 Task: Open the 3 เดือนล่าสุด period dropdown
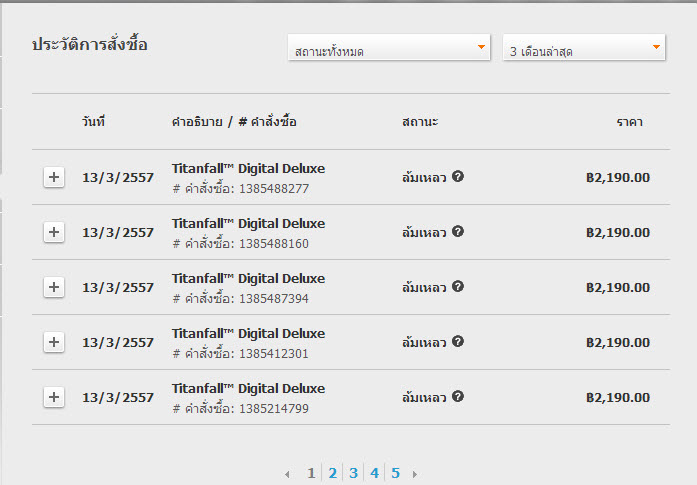[x=584, y=47]
